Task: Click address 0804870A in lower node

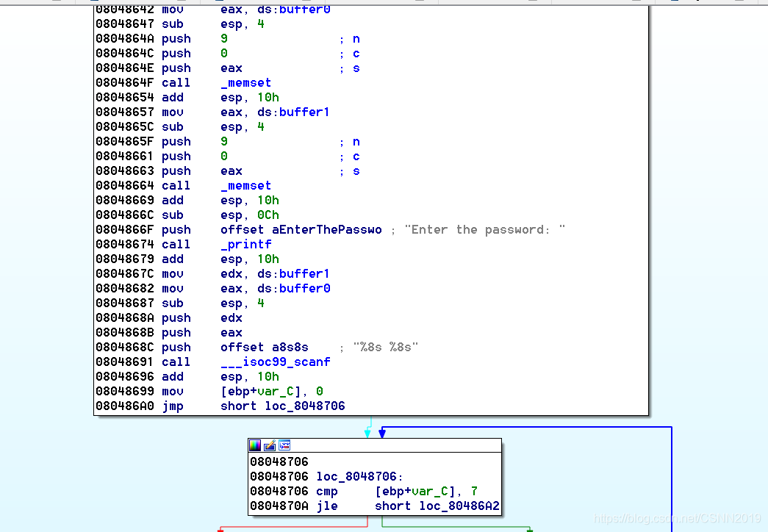Action: 279,506
